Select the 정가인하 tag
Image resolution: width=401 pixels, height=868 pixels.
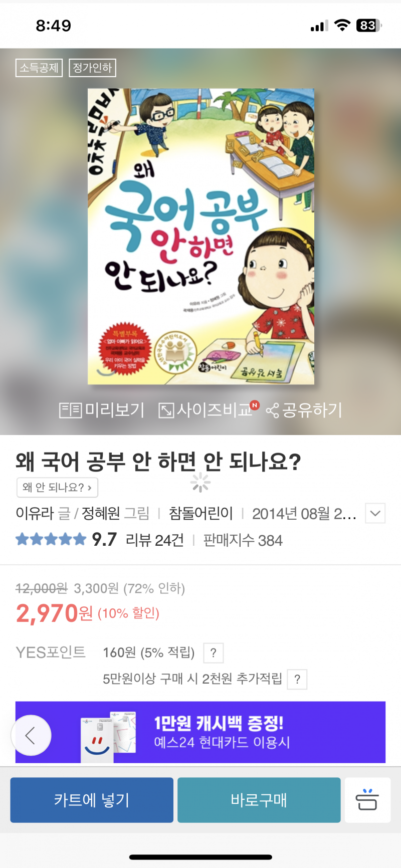pos(92,68)
